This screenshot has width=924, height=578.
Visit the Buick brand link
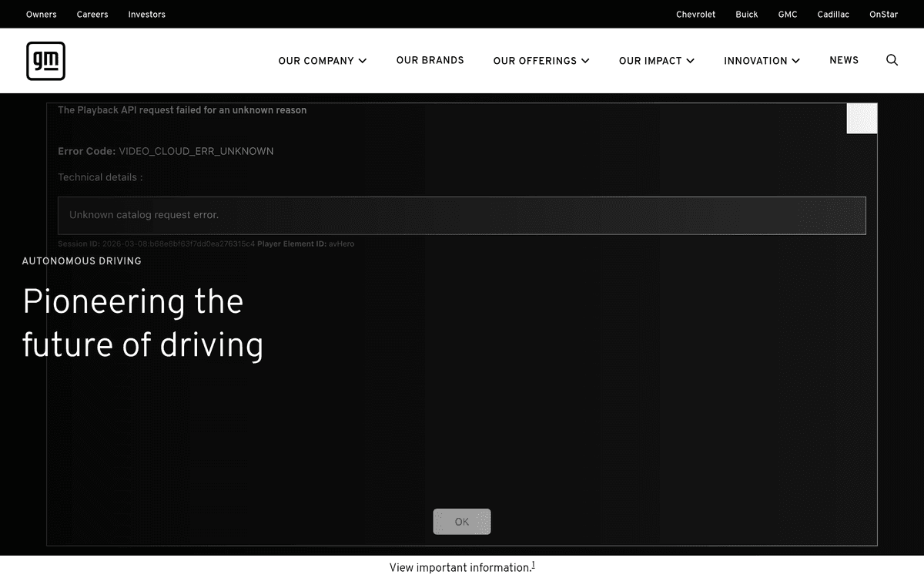[x=746, y=14]
